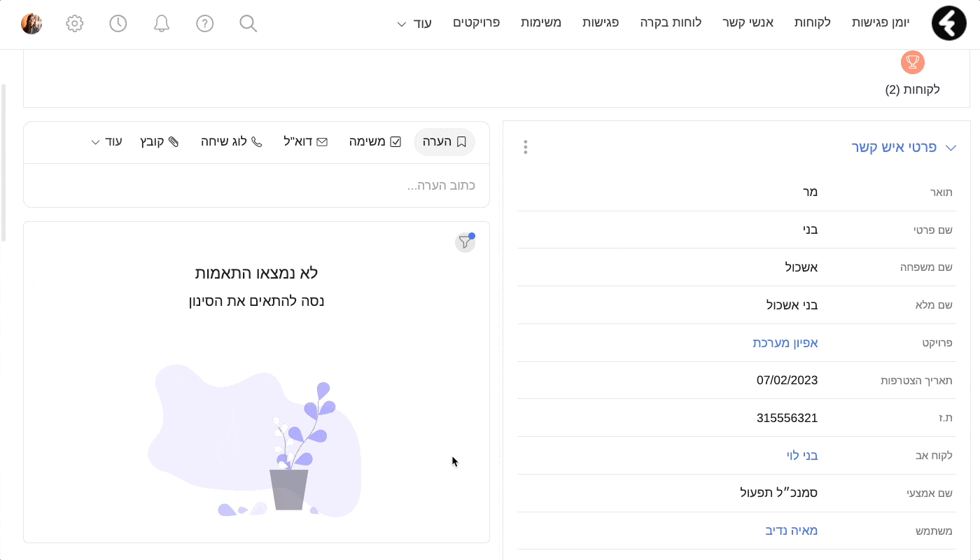Open the מאיה נדיב user link

click(x=792, y=531)
